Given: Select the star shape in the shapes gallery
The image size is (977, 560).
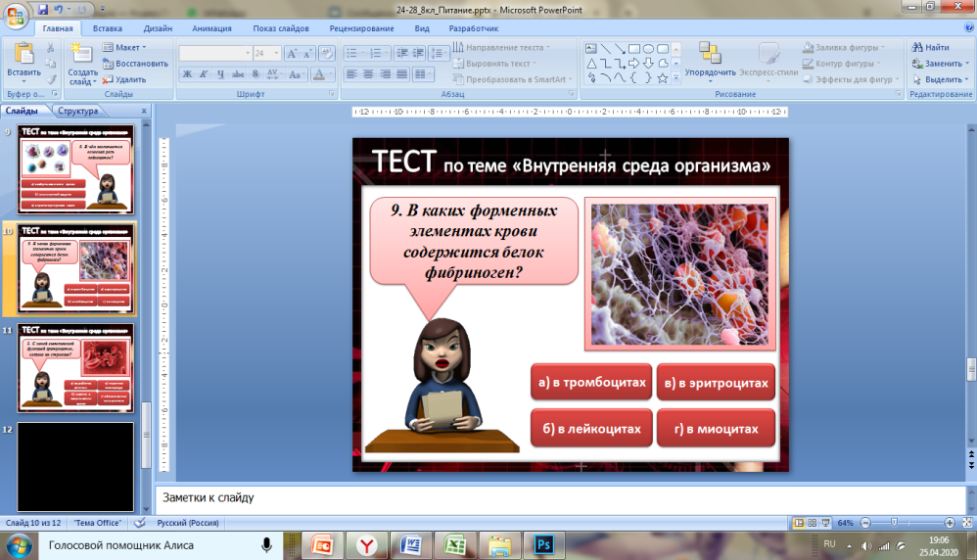Looking at the screenshot, I should coord(663,77).
